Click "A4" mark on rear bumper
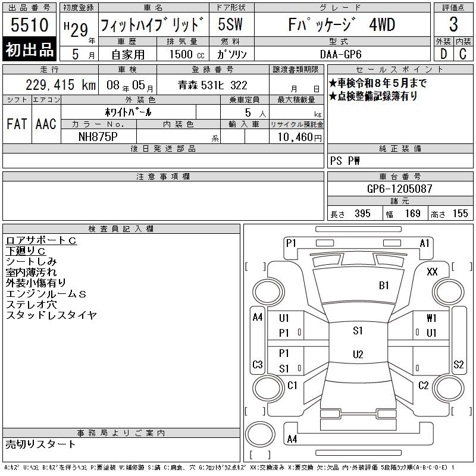 pos(292,439)
